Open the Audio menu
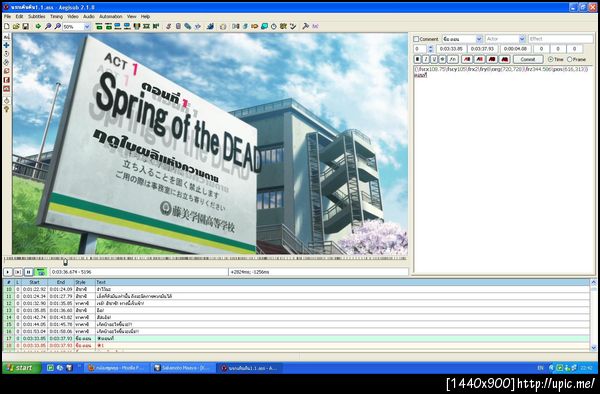This screenshot has height=394, width=600. 89,16
